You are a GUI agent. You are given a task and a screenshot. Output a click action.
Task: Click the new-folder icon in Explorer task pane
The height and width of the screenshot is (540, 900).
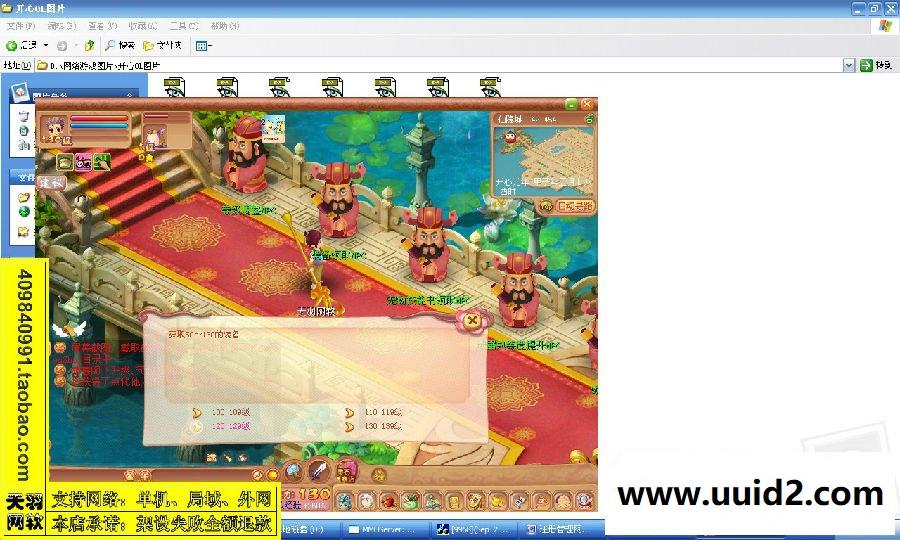[24, 197]
